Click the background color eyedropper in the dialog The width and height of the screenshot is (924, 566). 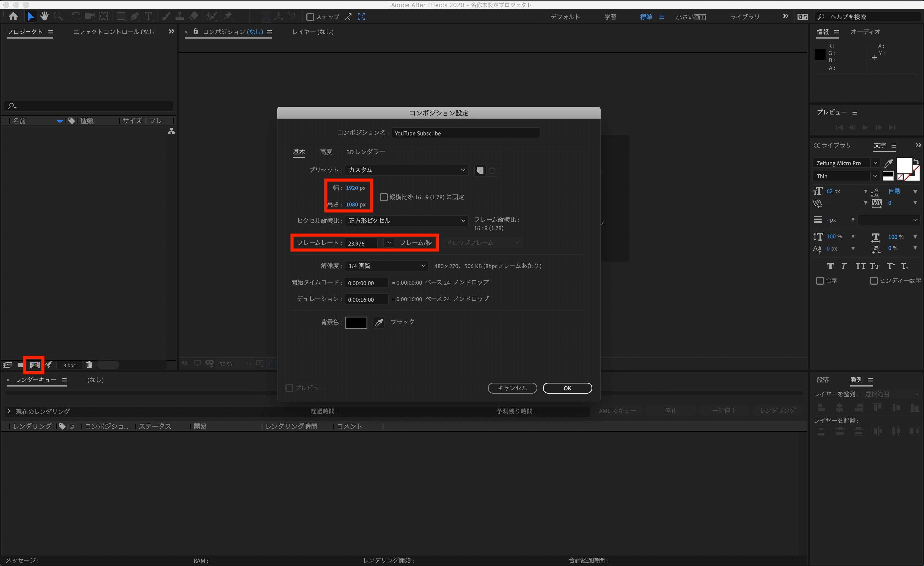point(379,322)
